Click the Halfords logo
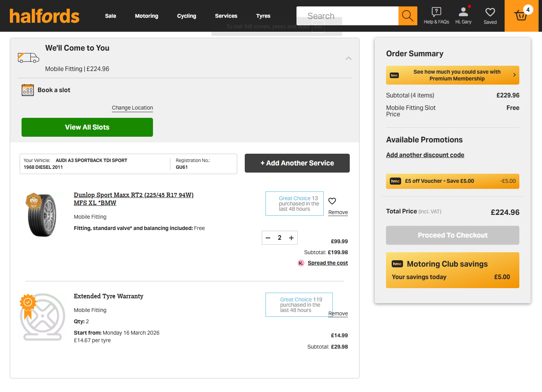The height and width of the screenshot is (392, 542). [45, 16]
